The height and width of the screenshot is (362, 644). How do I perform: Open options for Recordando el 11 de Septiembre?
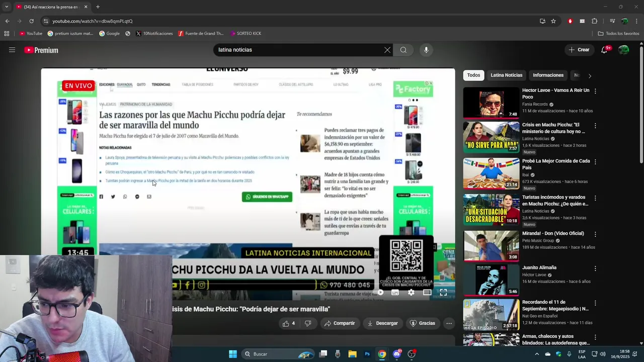595,303
